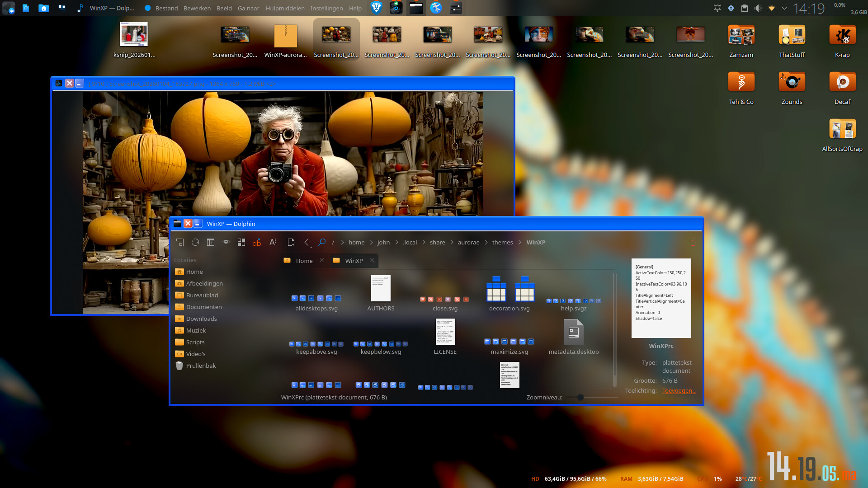Open the Beeld menu
This screenshot has width=868, height=488.
point(224,8)
